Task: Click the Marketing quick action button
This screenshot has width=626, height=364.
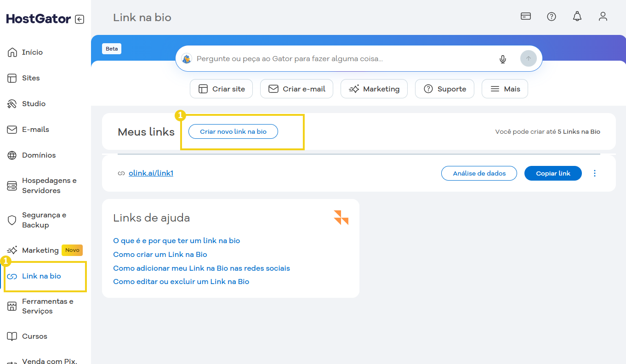Action: point(374,89)
